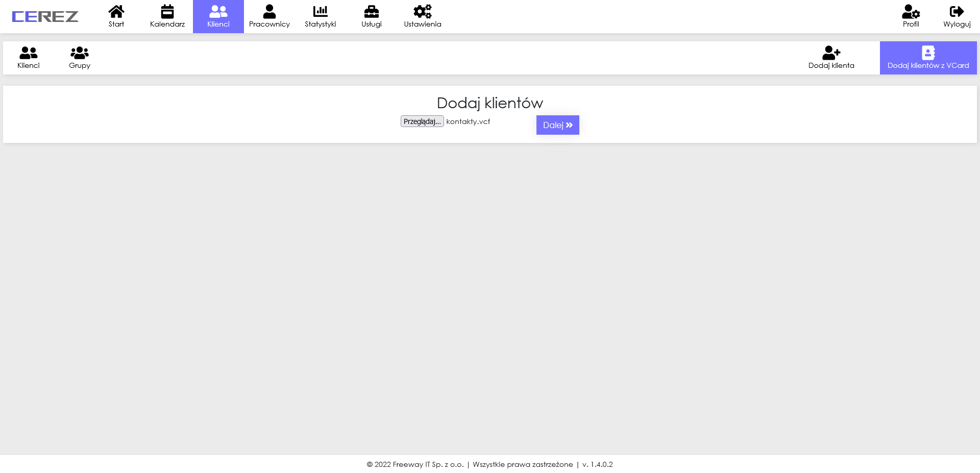Image resolution: width=980 pixels, height=473 pixels.
Task: Click the v. 1.4.0.2 version label
Action: point(597,464)
